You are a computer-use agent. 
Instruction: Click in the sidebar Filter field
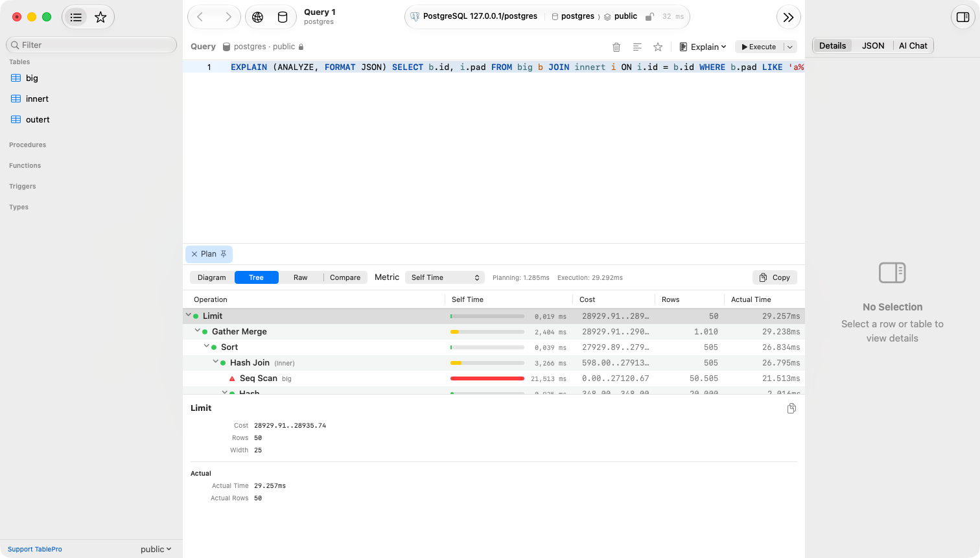91,45
